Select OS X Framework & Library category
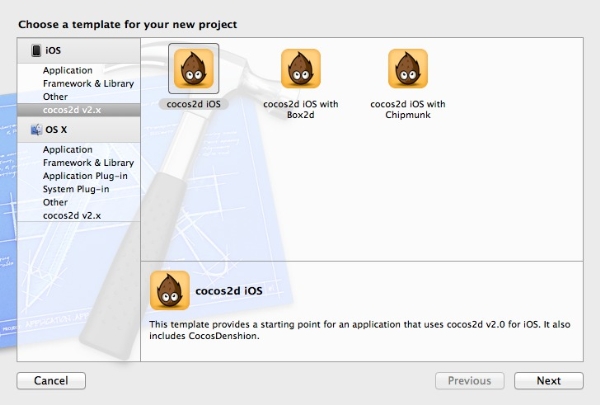 click(88, 162)
